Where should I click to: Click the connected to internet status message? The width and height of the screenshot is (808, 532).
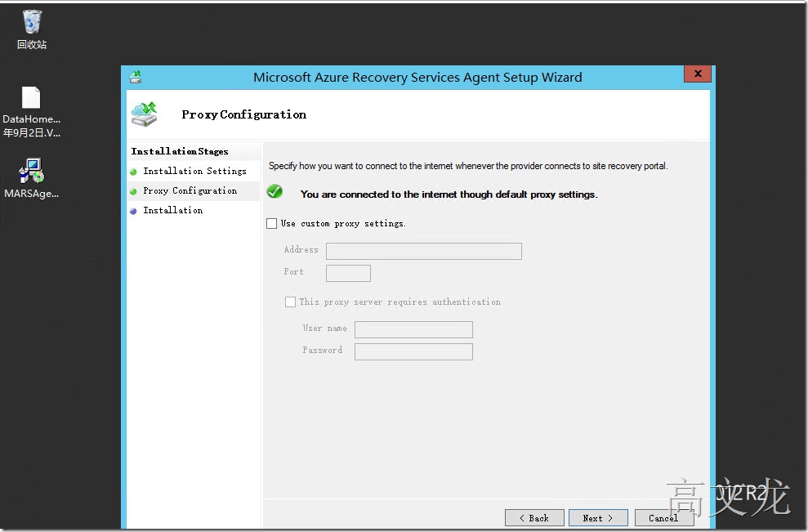point(449,194)
